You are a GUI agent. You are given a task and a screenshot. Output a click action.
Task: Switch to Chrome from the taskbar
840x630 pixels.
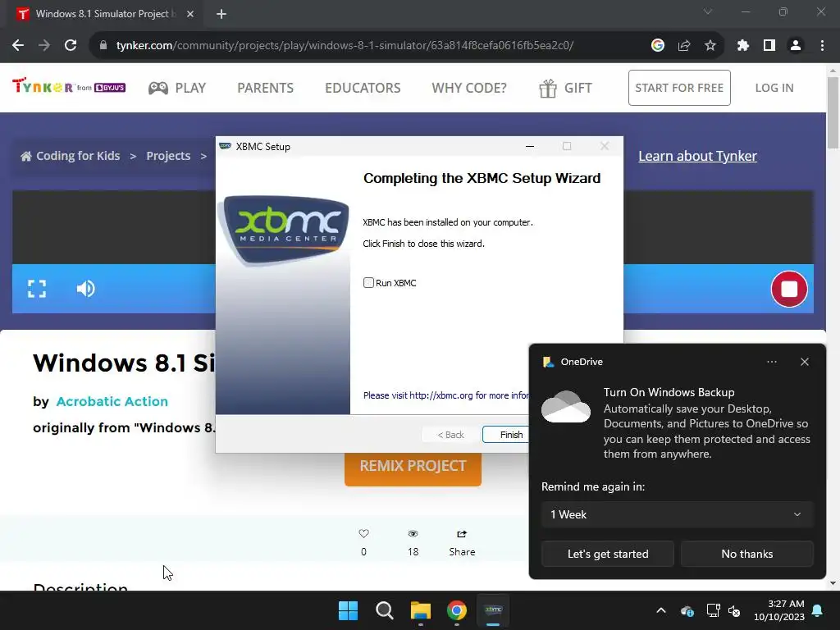456,610
